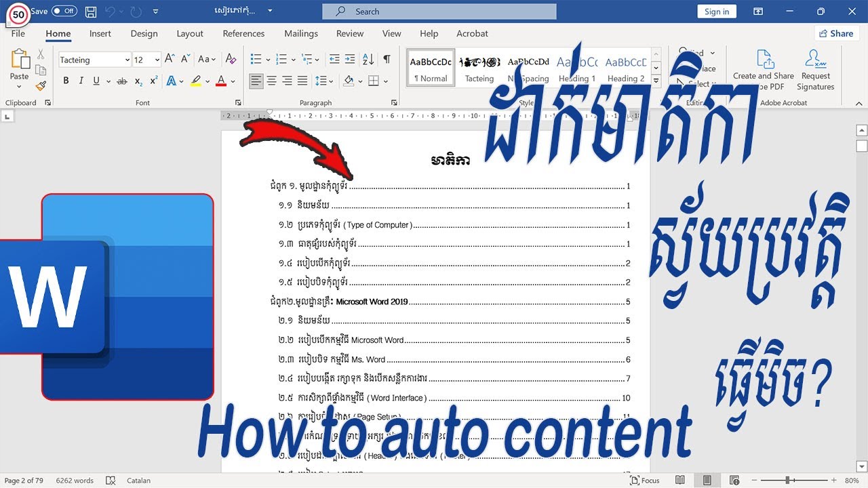Viewport: 868px width, 488px height.
Task: Clear all formatting with the eraser A icon
Action: tap(231, 60)
